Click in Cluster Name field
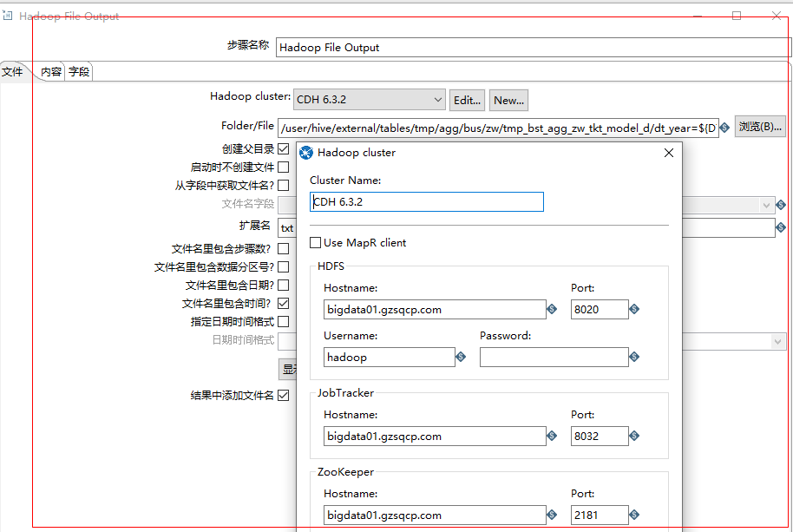Viewport: 793px width, 532px height. coord(427,201)
